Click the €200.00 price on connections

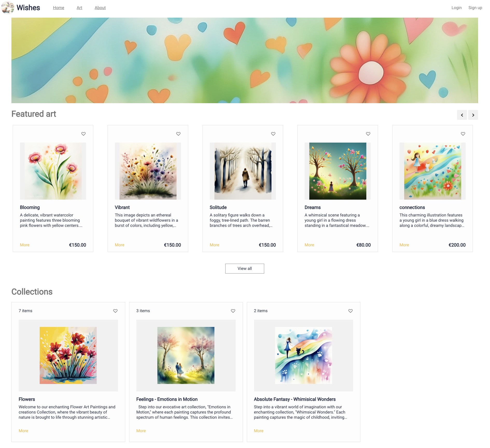[x=457, y=245]
